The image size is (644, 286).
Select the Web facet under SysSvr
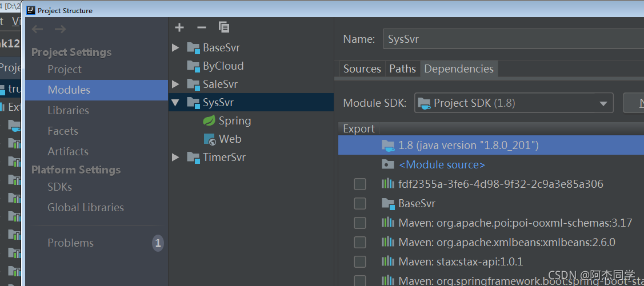(251, 139)
